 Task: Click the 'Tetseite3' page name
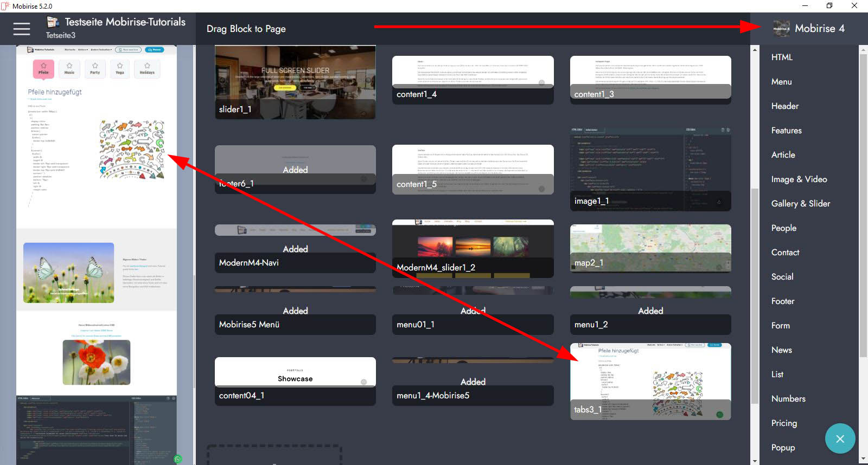pos(61,35)
